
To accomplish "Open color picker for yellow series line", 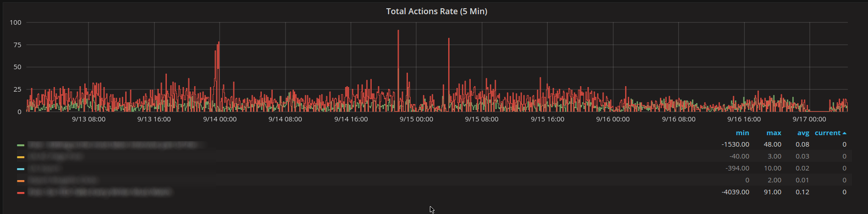I will coord(21,157).
